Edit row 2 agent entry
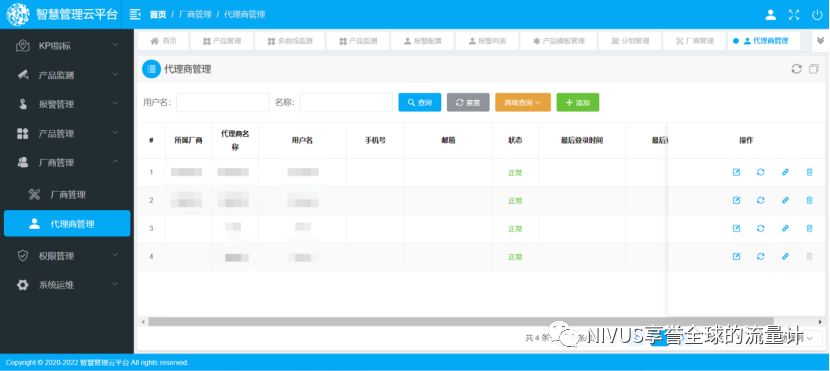 736,200
